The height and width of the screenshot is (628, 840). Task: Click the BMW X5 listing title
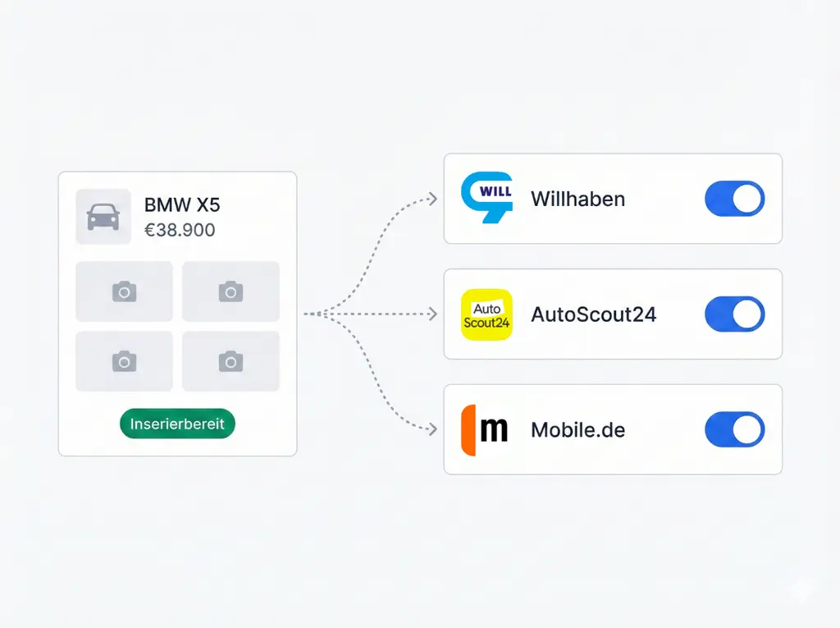[x=182, y=204]
